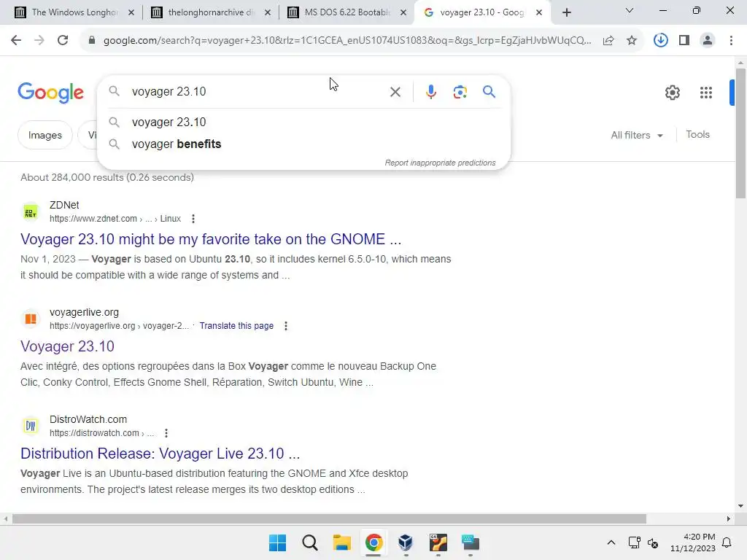Screen dimensions: 747x560
Task: Click the muted volume tray icon
Action: 653,542
